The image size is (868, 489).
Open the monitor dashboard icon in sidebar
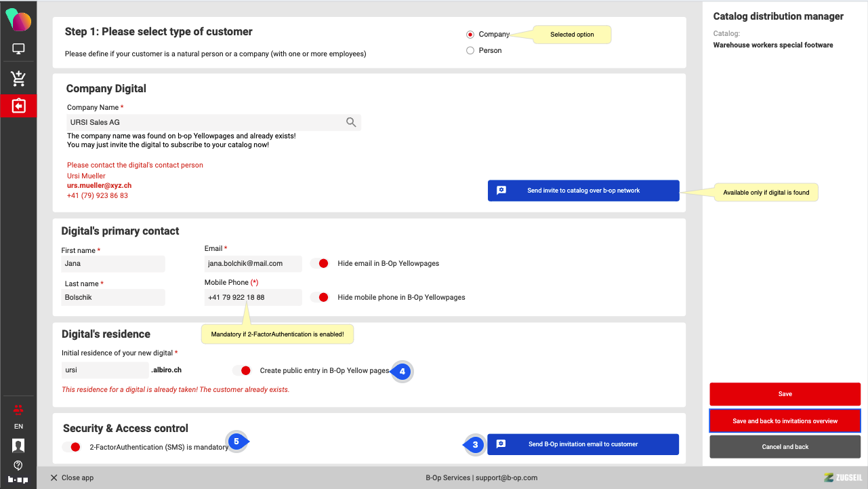tap(18, 50)
